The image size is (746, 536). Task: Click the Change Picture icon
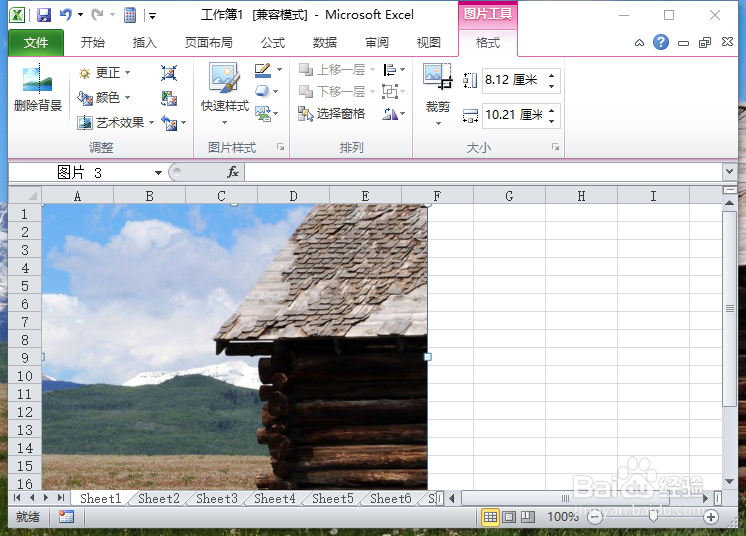click(x=169, y=98)
